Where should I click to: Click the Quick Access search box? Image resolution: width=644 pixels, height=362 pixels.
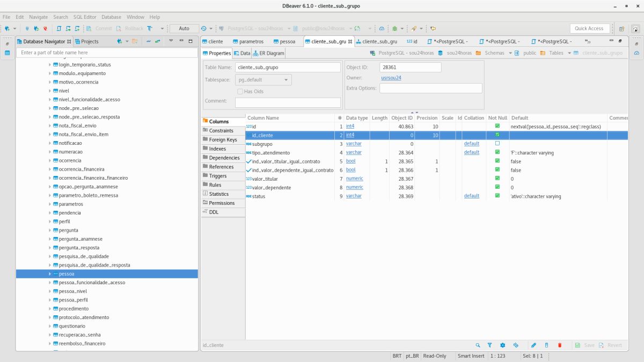[589, 28]
